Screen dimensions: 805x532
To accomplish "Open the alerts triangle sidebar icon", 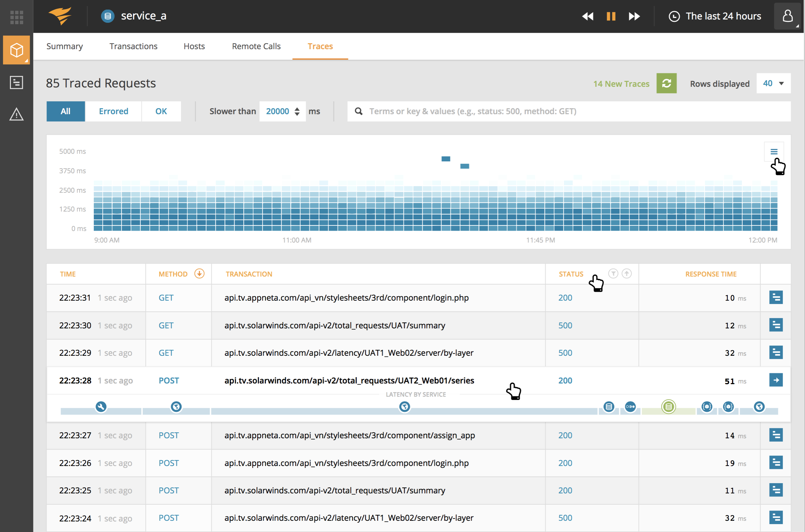I will pyautogui.click(x=16, y=114).
